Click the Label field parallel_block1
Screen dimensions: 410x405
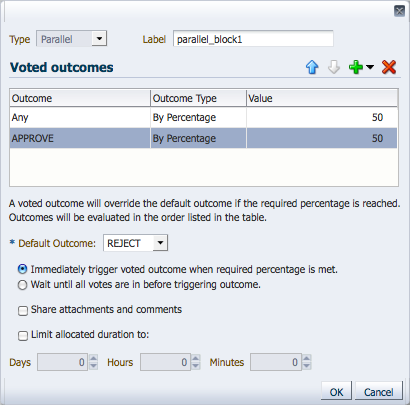[253, 39]
